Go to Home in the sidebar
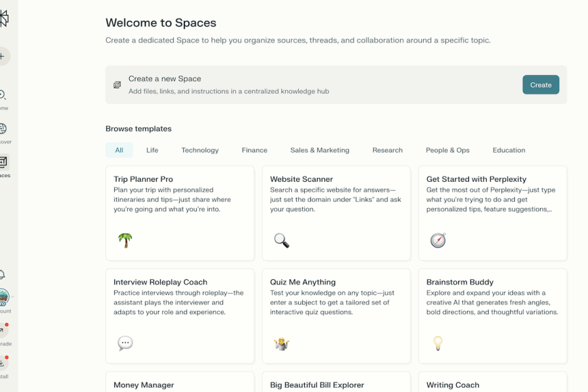 coord(3,96)
